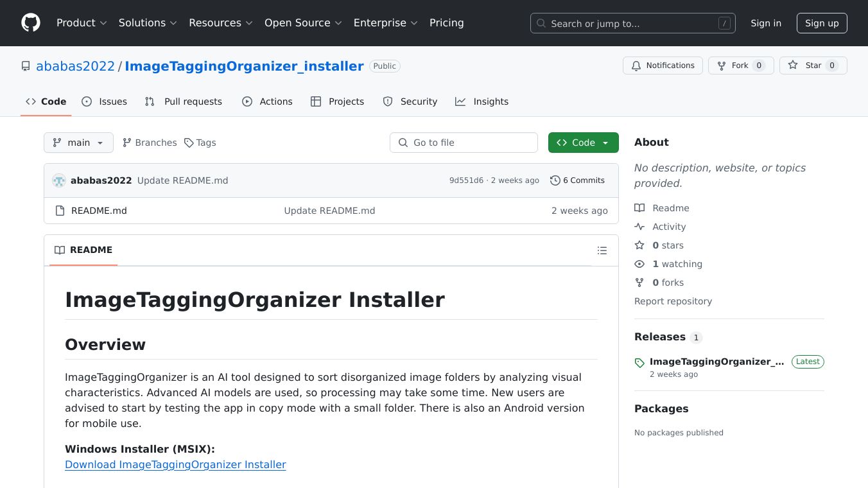Open the README.md row commit message
The height and width of the screenshot is (488, 868).
point(329,211)
